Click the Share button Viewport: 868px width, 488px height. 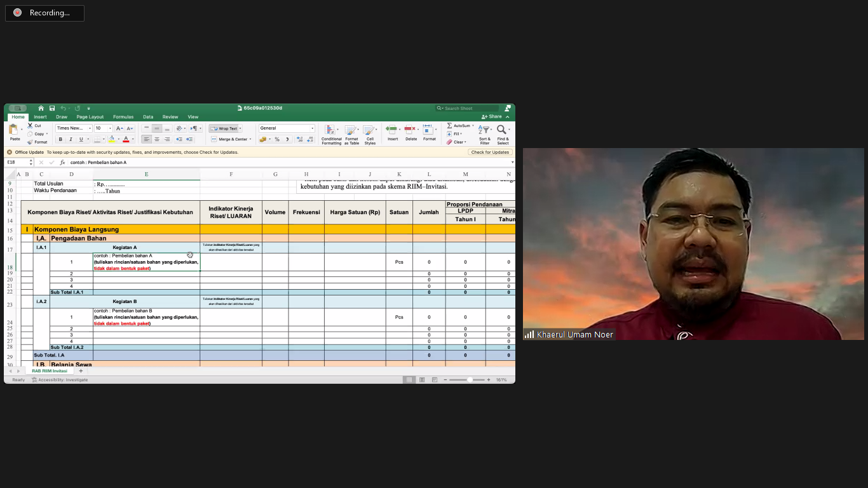coord(492,117)
